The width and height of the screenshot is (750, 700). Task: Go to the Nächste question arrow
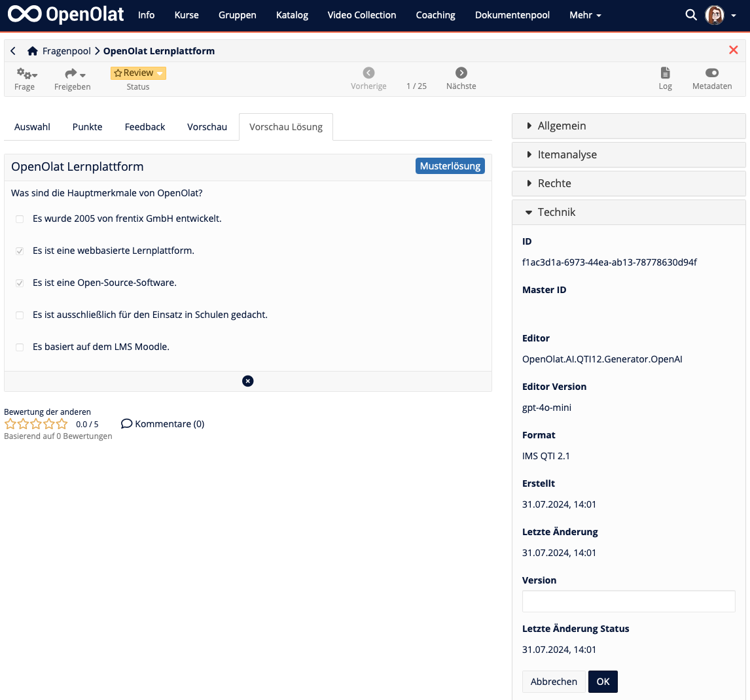(461, 73)
